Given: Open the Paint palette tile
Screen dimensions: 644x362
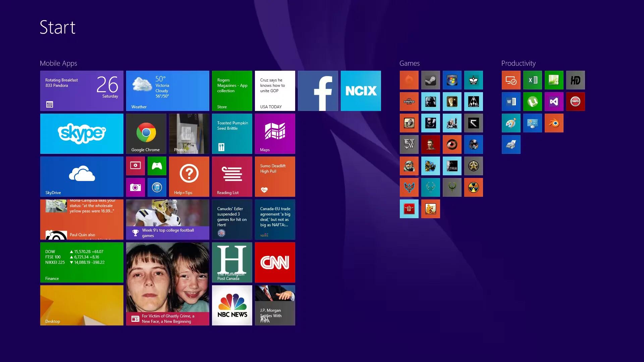Looking at the screenshot, I should click(x=511, y=123).
